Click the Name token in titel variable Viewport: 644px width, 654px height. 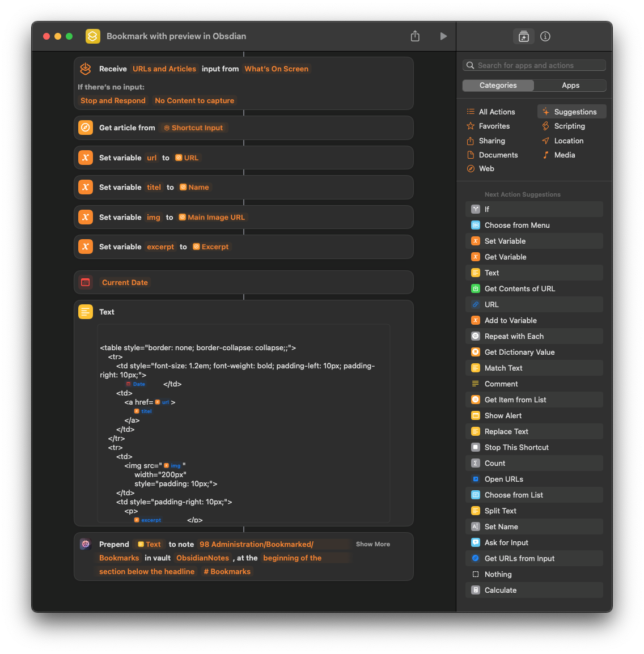pos(195,187)
